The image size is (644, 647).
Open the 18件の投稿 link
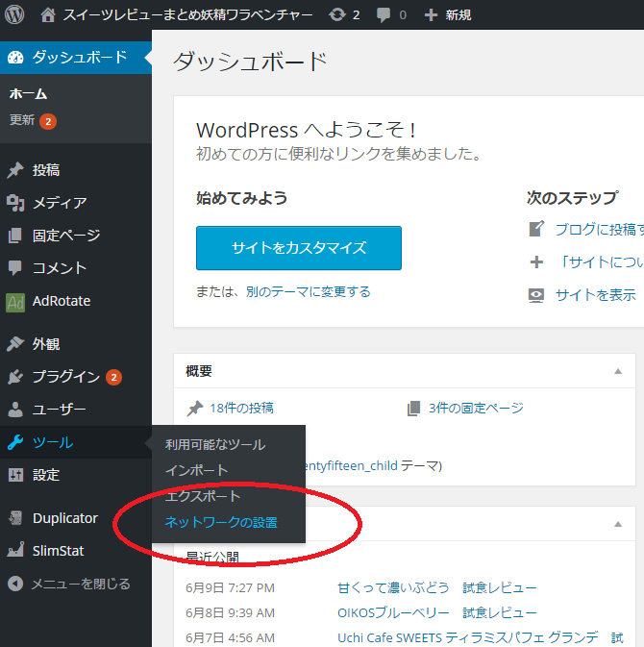242,408
